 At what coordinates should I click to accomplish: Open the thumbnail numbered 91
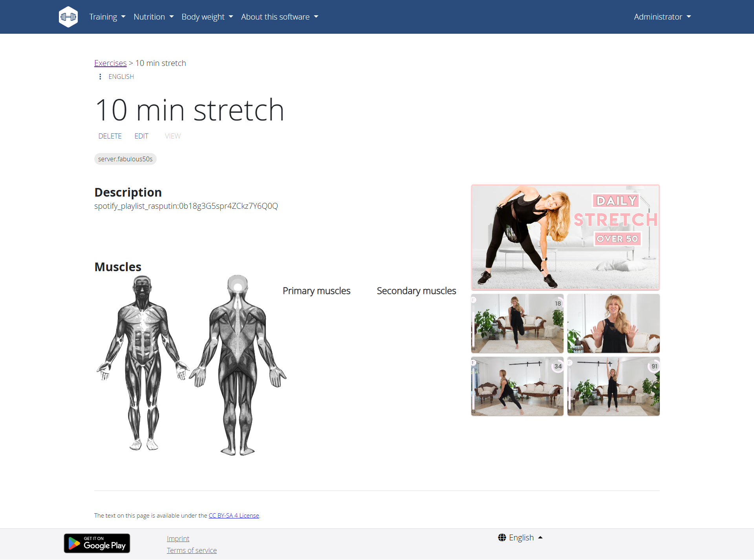[x=613, y=386]
